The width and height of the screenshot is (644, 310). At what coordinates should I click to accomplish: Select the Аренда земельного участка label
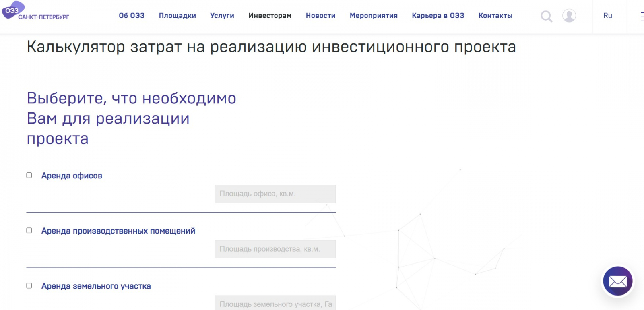96,286
